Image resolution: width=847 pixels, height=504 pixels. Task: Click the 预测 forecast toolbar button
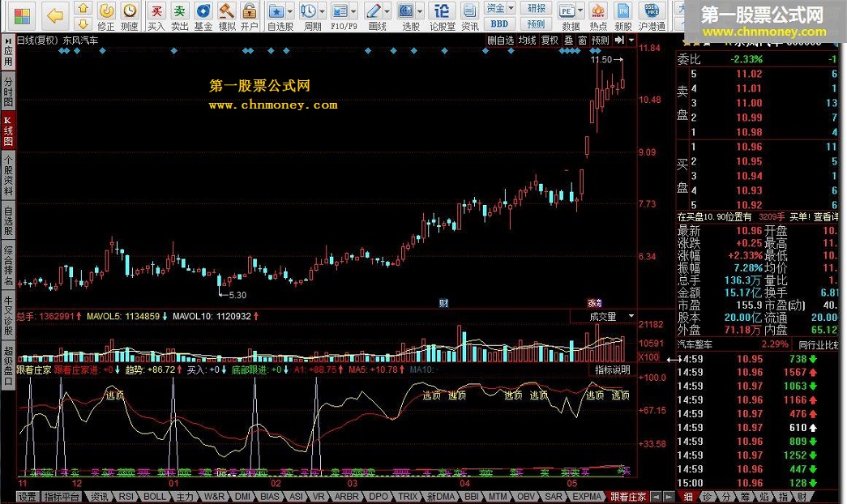536,23
